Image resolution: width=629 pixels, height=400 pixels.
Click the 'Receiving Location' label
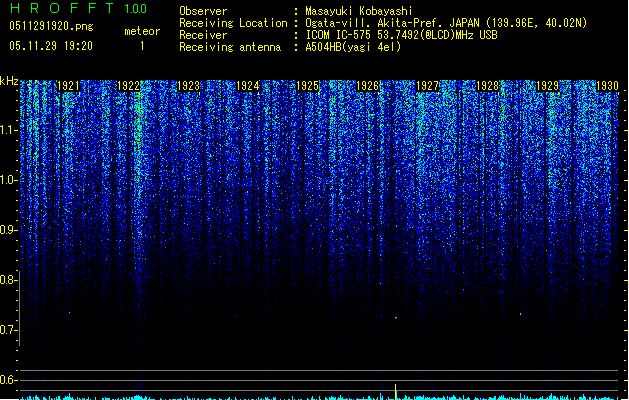pos(233,23)
